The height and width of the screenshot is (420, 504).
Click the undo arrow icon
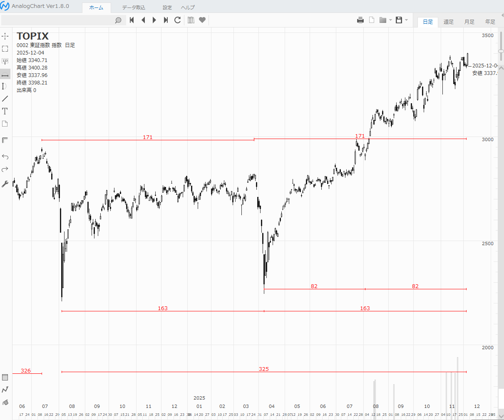[5, 157]
